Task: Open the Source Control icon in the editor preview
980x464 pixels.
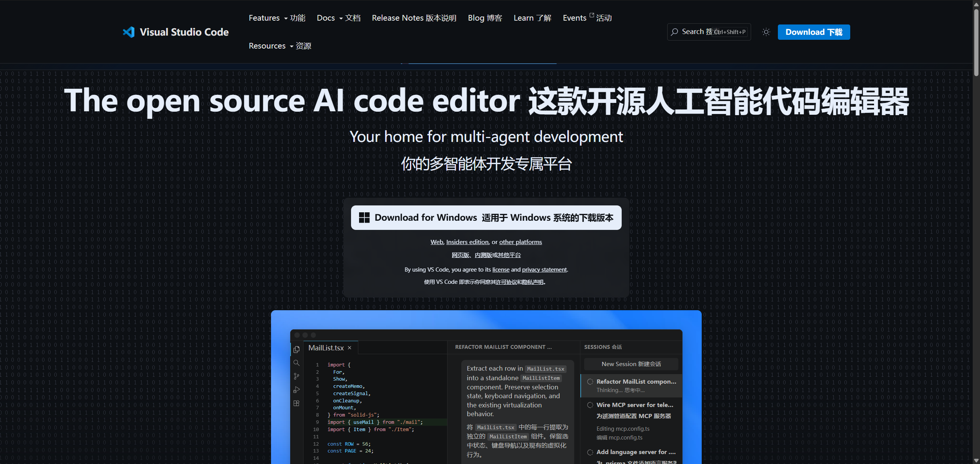Action: pos(296,376)
